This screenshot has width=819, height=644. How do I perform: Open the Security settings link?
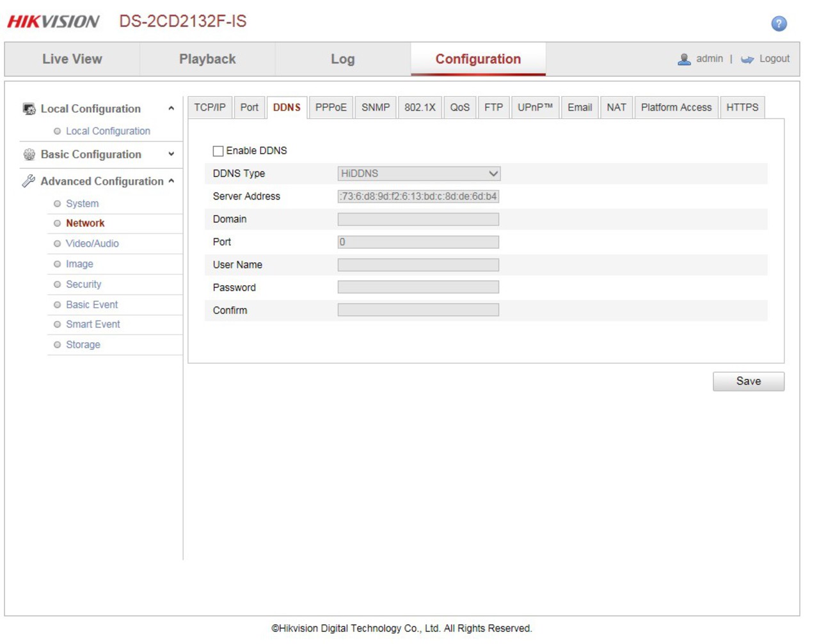[x=83, y=285]
